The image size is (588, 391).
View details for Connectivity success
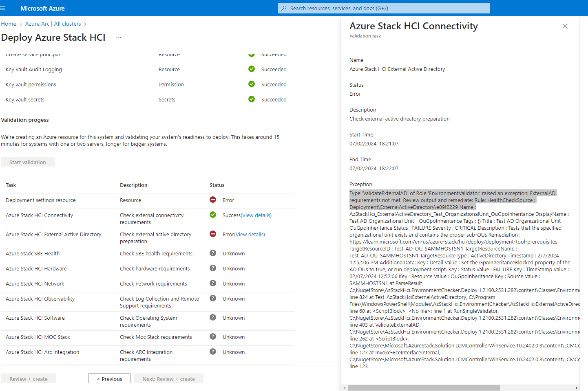coord(256,215)
